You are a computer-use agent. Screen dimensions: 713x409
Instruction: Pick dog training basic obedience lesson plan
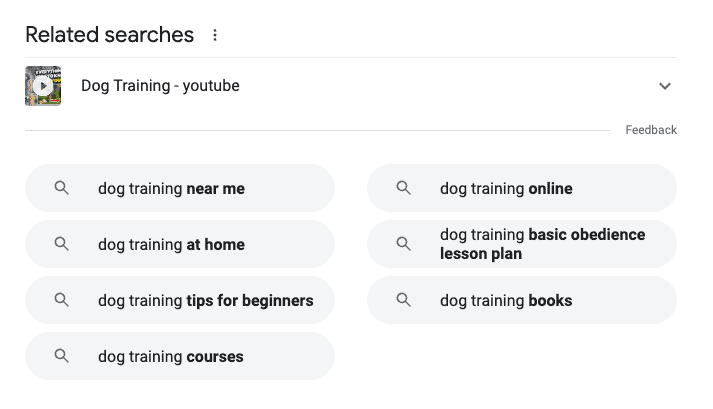(x=542, y=244)
